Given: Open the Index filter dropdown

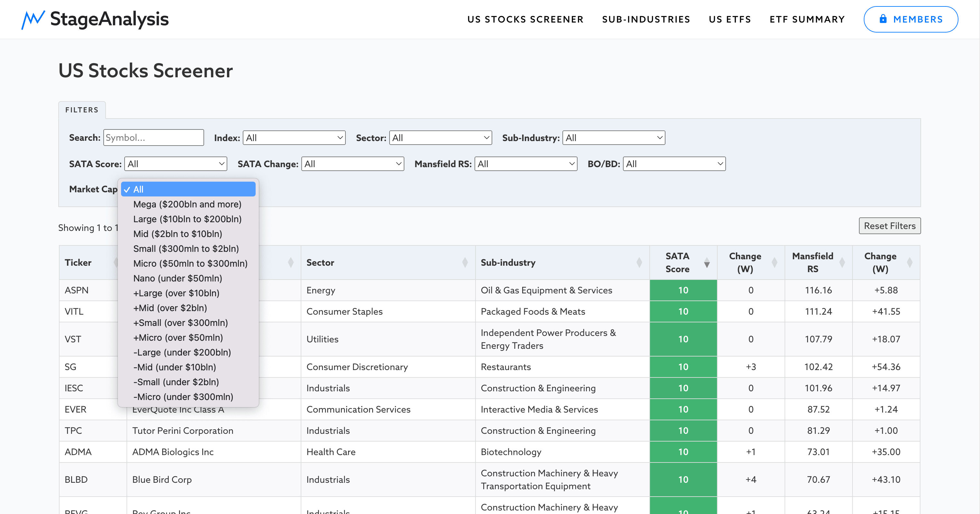Looking at the screenshot, I should (x=294, y=138).
